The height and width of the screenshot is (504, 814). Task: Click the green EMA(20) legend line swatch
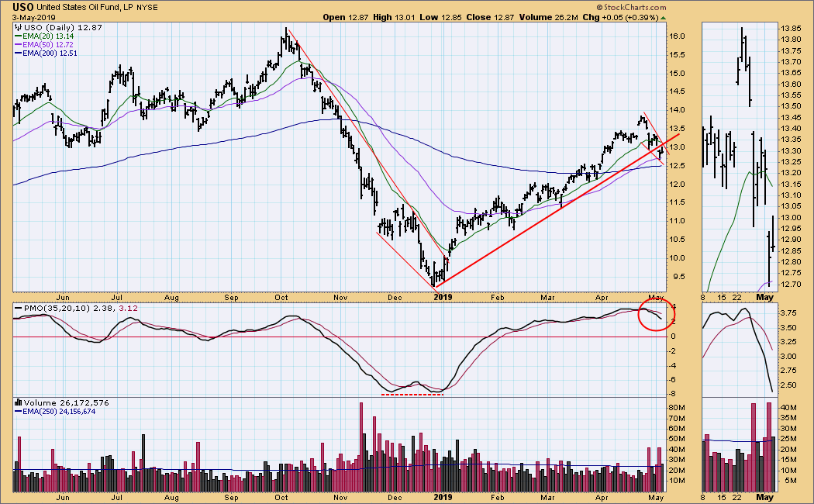[x=18, y=36]
